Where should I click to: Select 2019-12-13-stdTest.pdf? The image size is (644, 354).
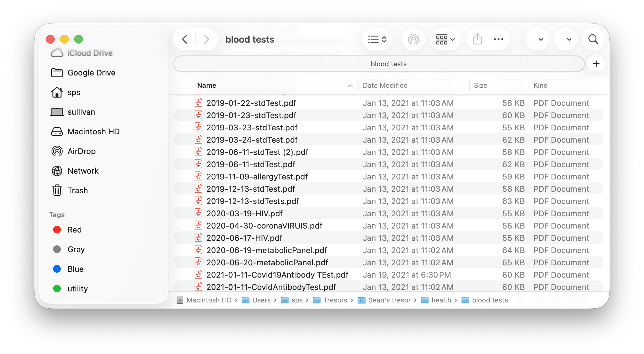point(389,189)
